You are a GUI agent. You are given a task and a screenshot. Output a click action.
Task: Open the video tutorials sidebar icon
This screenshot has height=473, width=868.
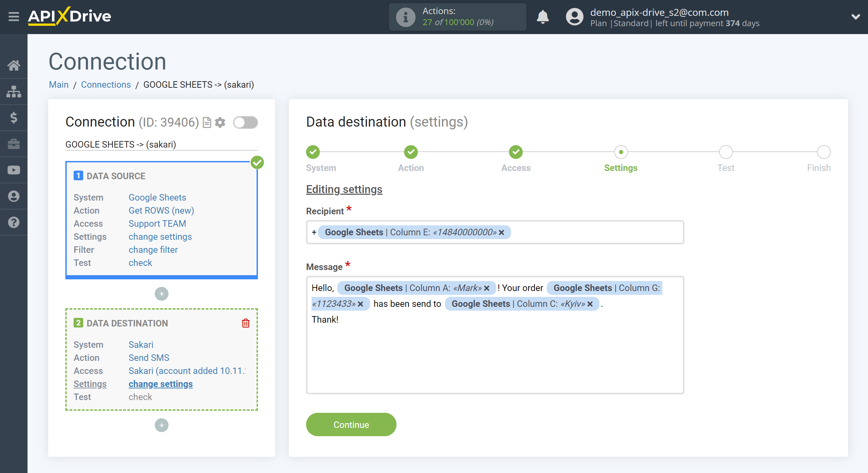click(x=14, y=170)
